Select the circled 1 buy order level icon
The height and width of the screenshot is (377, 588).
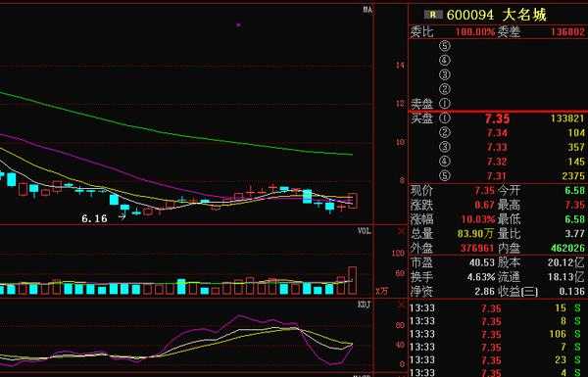pos(444,118)
